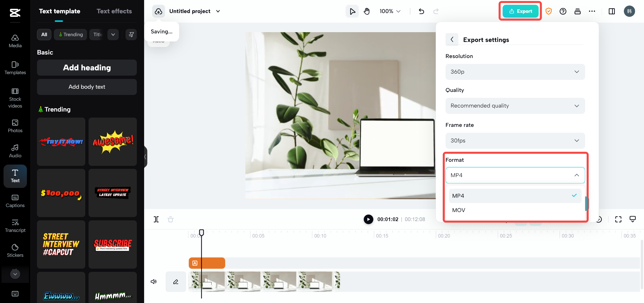The width and height of the screenshot is (644, 303).
Task: Select the plant video clip on timeline
Action: click(x=264, y=281)
